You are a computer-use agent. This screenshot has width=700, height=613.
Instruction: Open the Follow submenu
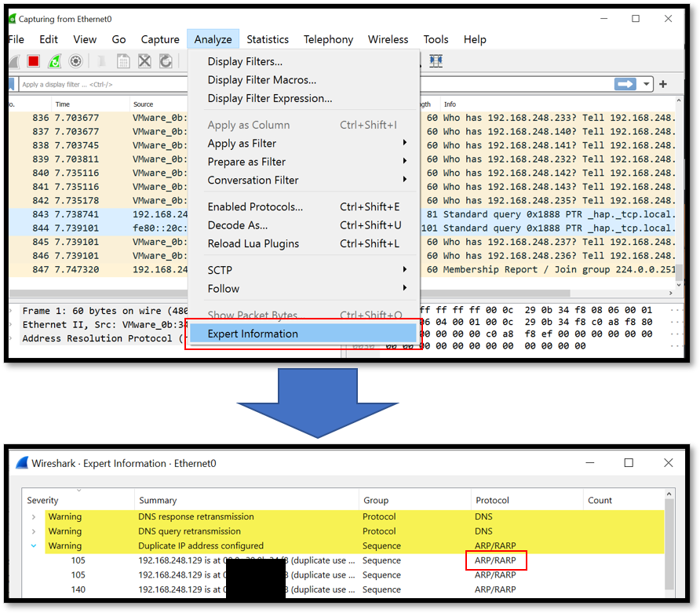click(x=224, y=289)
